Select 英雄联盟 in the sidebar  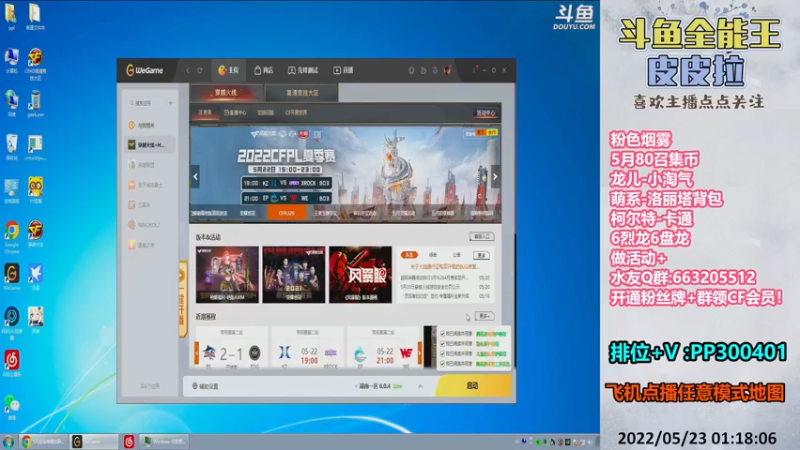click(149, 165)
